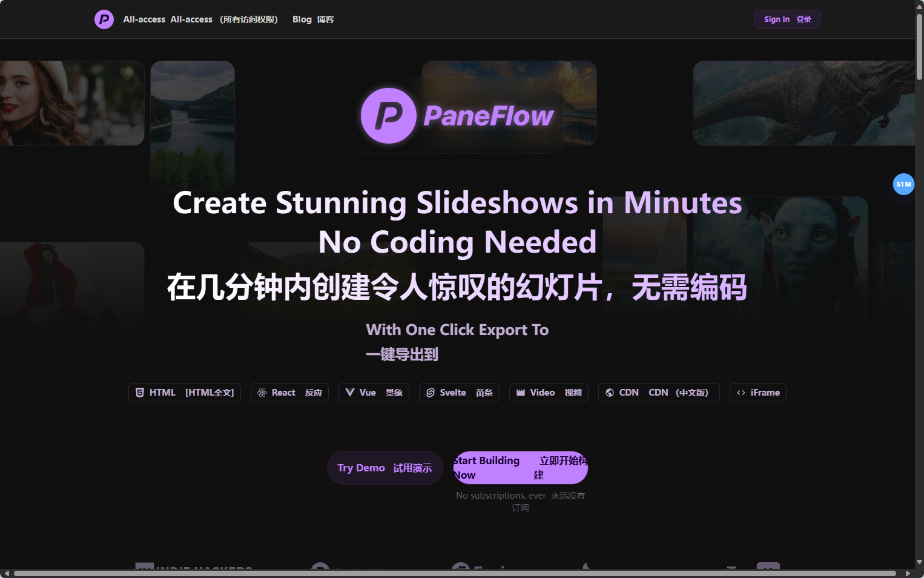
Task: Open the Blog page link
Action: (313, 19)
